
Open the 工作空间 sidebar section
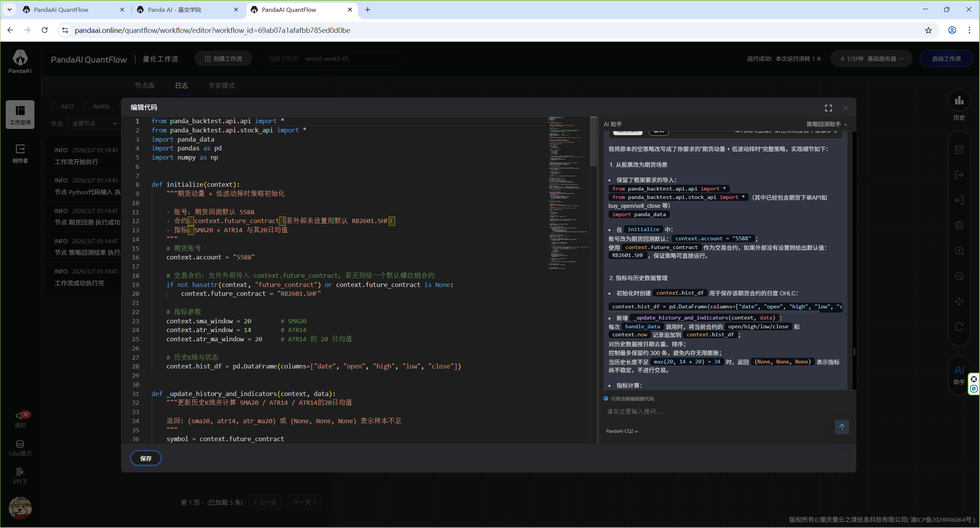coord(20,114)
